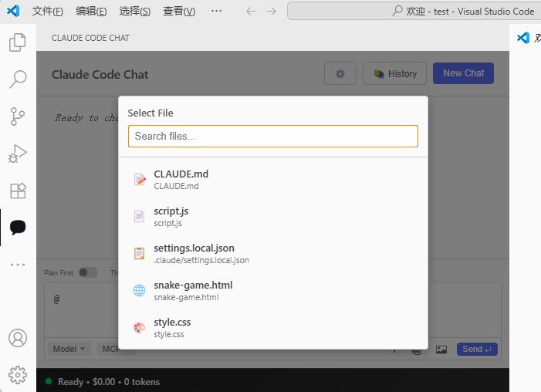Viewport: 541px width, 392px height.
Task: Open the Accounts icon in activity bar
Action: coord(18,338)
